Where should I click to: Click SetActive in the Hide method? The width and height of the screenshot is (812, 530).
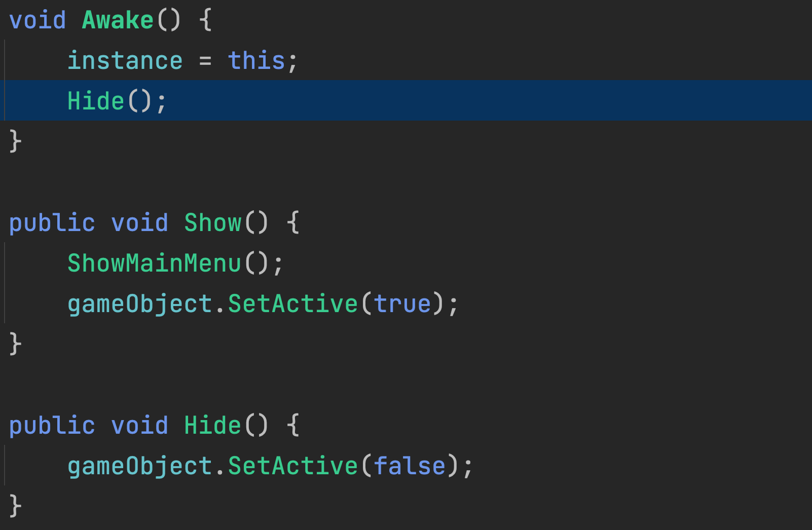(293, 467)
